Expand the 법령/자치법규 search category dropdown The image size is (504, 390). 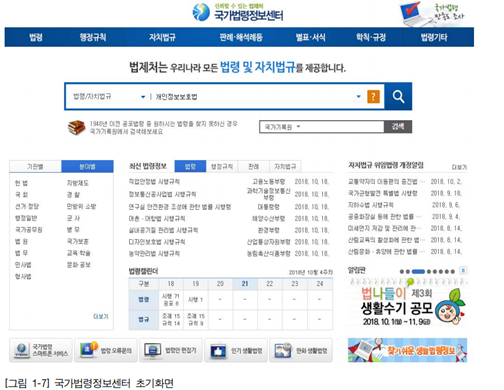[x=143, y=97]
